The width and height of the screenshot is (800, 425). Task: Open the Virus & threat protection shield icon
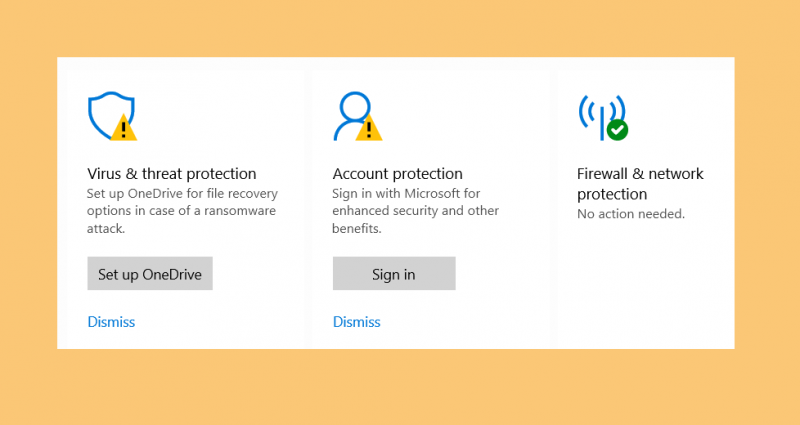point(112,116)
